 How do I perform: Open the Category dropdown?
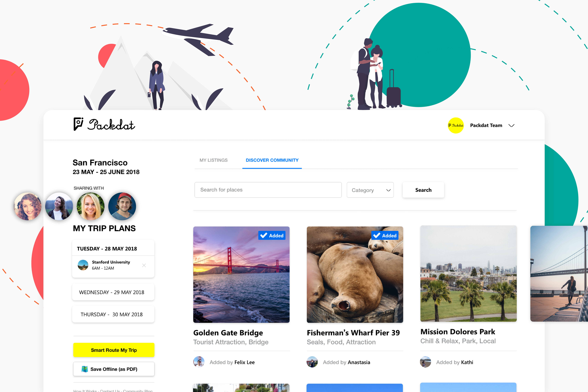[x=370, y=190]
